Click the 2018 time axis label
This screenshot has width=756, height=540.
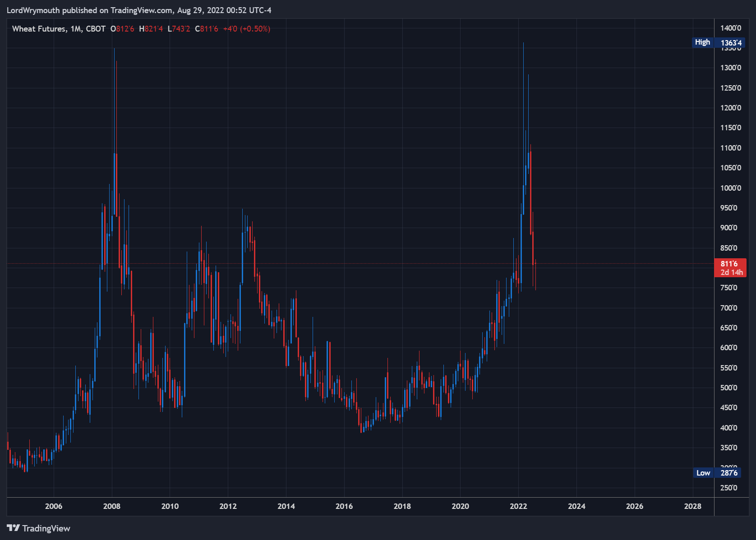[402, 506]
